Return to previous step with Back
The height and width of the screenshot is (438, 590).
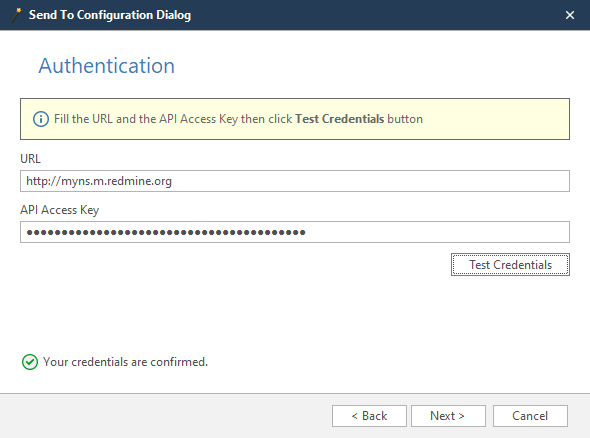[x=369, y=416]
